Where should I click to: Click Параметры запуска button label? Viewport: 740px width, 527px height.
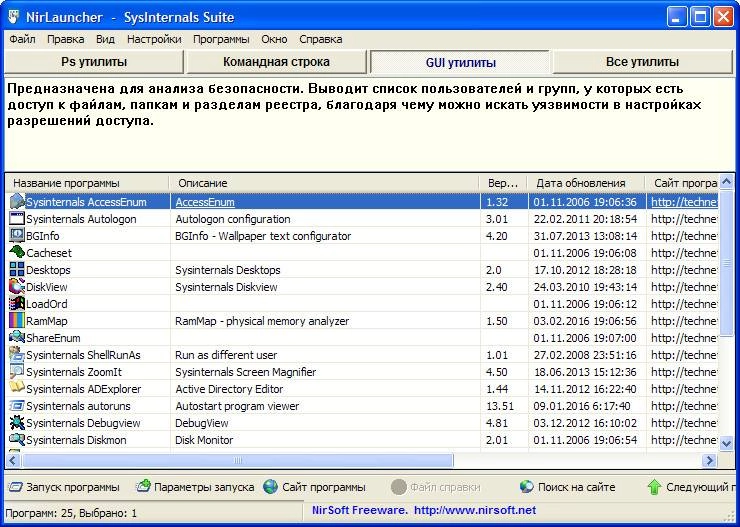pos(204,487)
